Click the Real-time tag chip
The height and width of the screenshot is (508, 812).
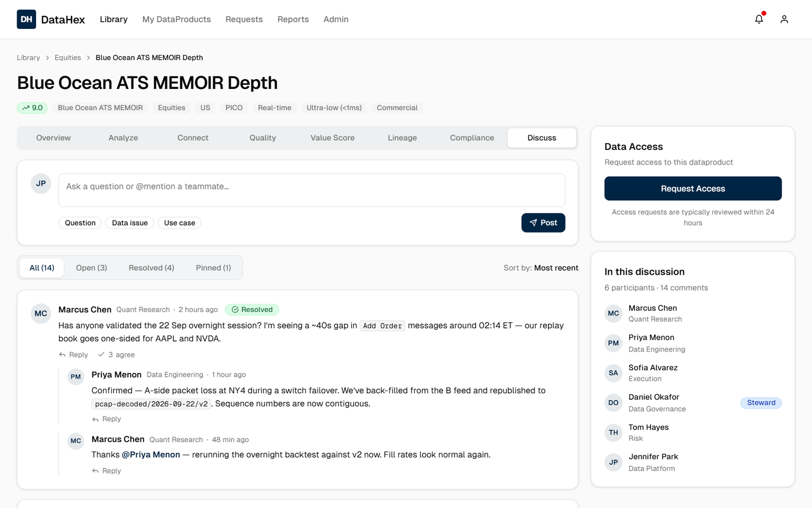click(275, 108)
